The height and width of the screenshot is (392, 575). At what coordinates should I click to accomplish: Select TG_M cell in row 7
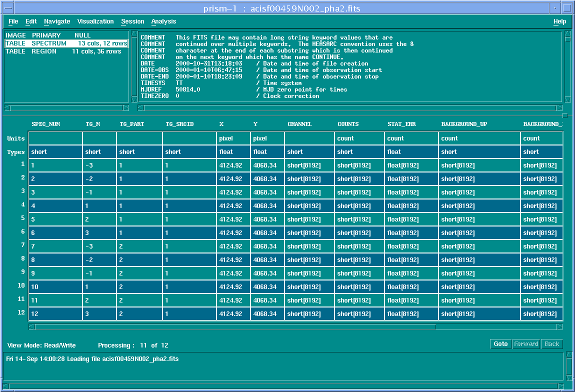pos(99,246)
